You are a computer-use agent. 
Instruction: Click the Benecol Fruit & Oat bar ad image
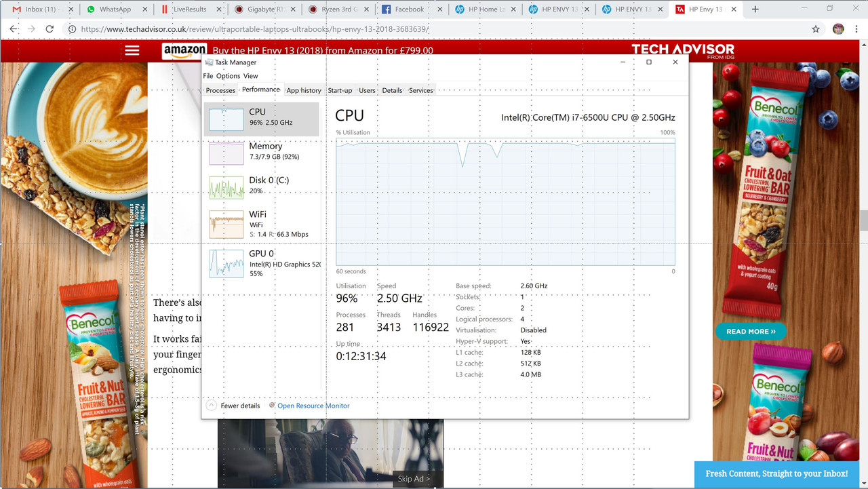click(x=765, y=193)
